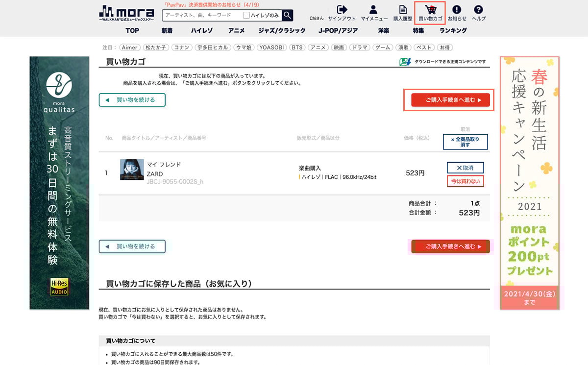Click the 523円 item price
The image size is (588, 365).
tap(415, 173)
